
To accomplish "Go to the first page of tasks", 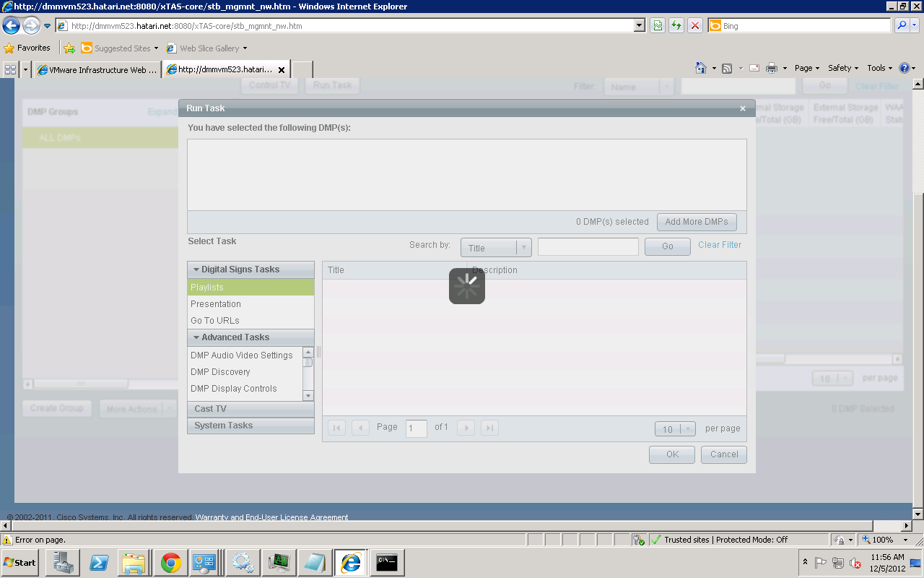I will point(336,428).
